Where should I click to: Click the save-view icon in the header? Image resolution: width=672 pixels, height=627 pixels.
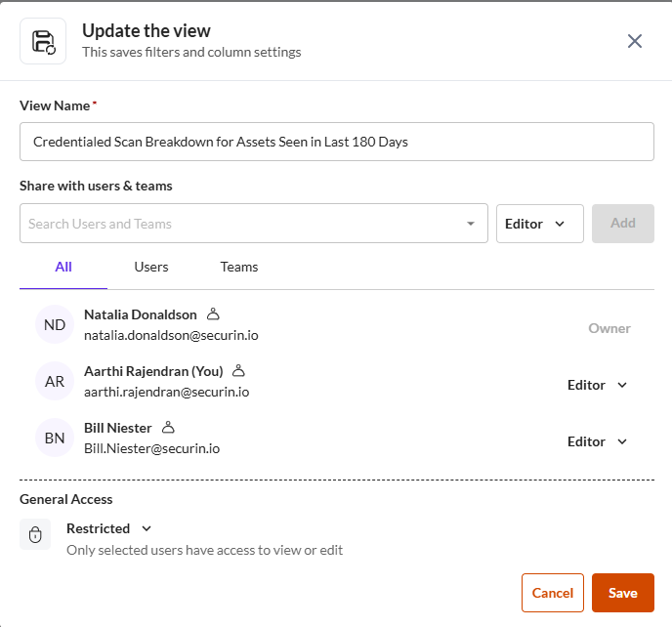coord(43,41)
